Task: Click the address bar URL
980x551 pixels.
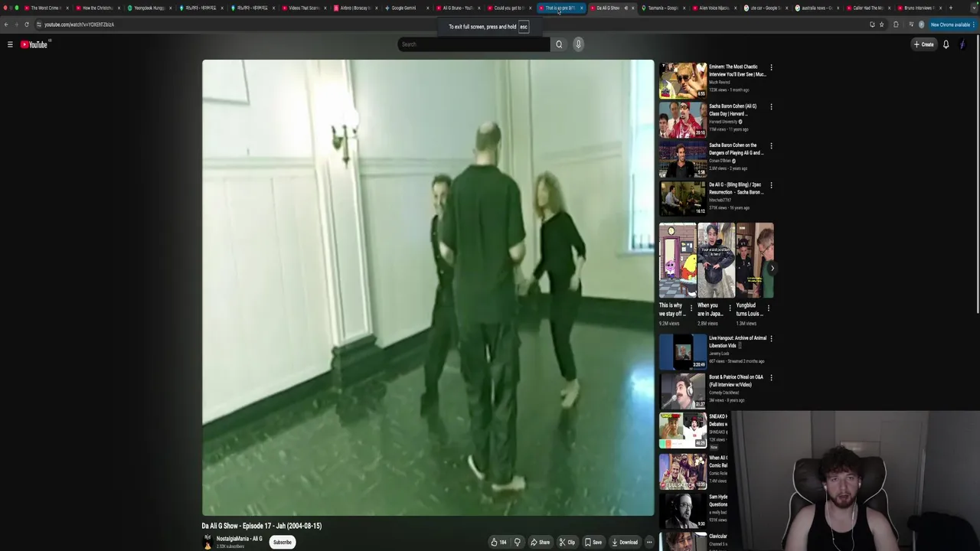Action: [79, 24]
